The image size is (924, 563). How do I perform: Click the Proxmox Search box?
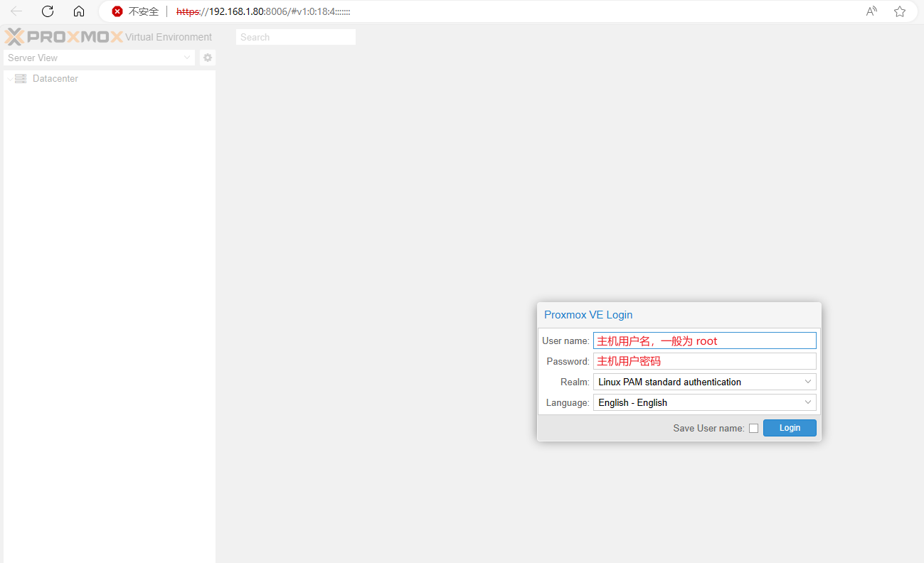click(295, 37)
